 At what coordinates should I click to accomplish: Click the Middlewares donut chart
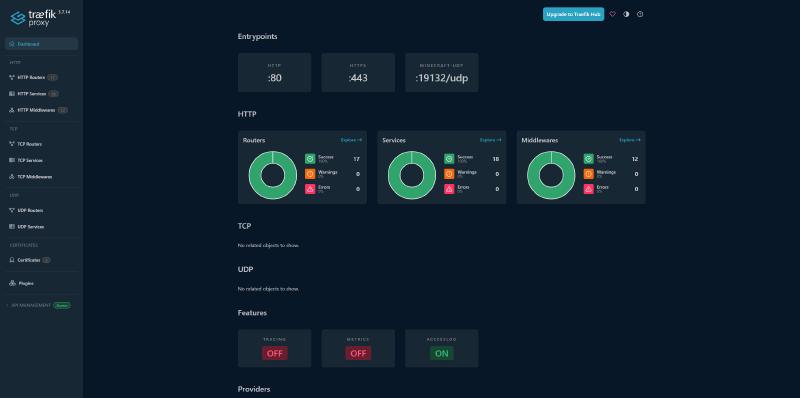(x=551, y=175)
